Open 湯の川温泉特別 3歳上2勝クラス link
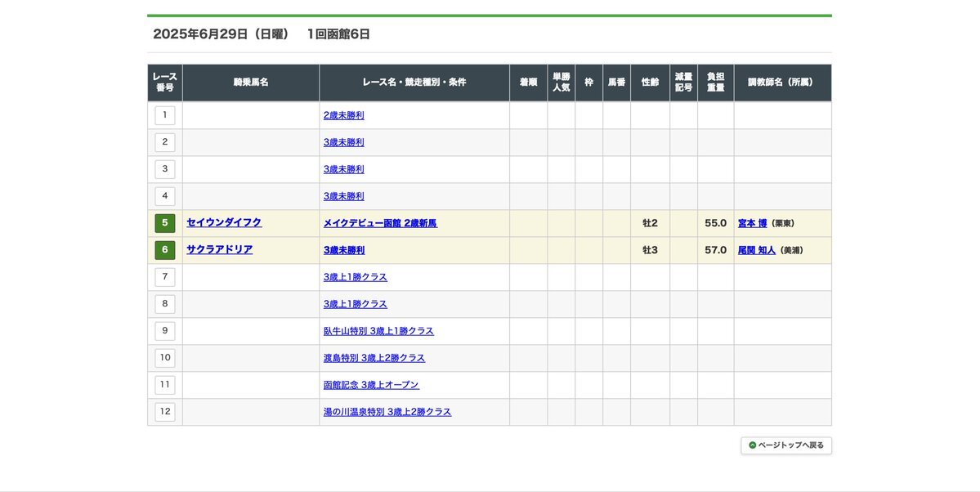The height and width of the screenshot is (492, 980). click(387, 411)
